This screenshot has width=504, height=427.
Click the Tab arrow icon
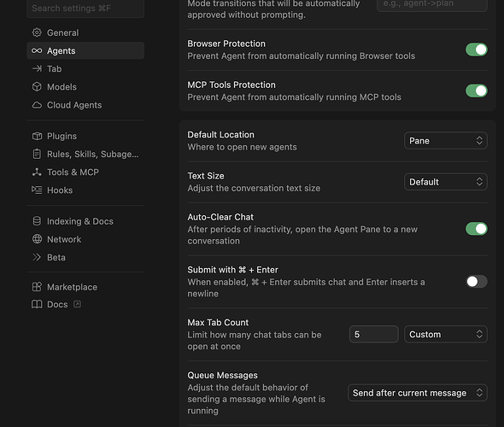click(37, 69)
